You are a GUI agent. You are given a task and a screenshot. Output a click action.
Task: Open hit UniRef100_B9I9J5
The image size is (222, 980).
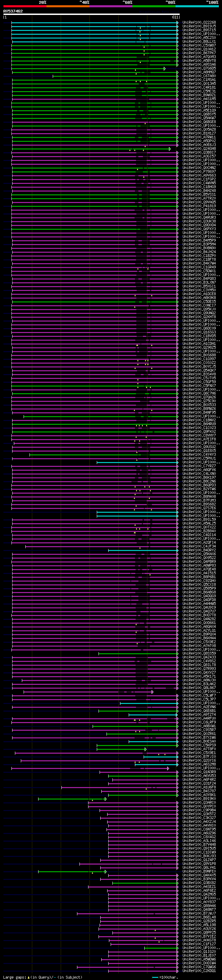click(199, 26)
